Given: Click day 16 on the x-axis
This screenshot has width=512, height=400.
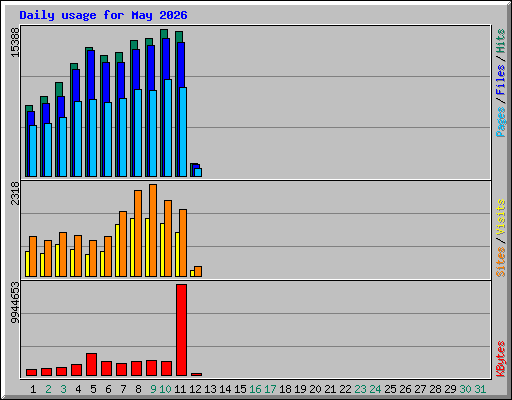Looking at the screenshot, I should (x=255, y=389).
